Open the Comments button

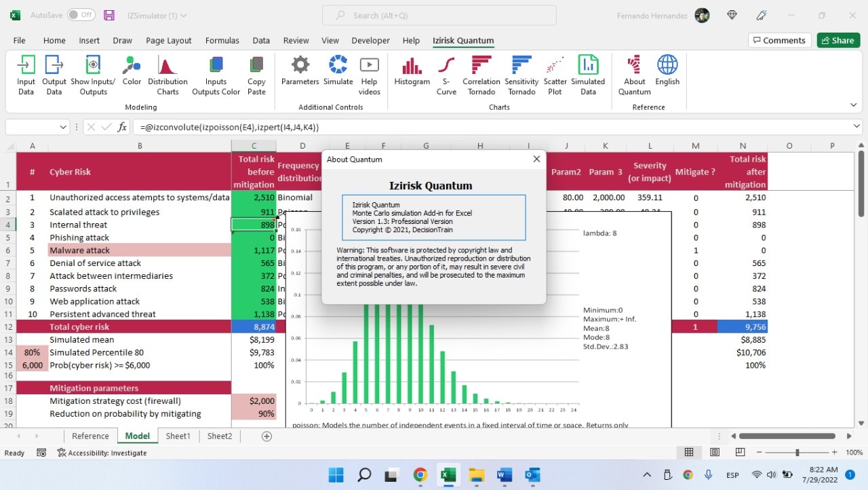pyautogui.click(x=779, y=41)
